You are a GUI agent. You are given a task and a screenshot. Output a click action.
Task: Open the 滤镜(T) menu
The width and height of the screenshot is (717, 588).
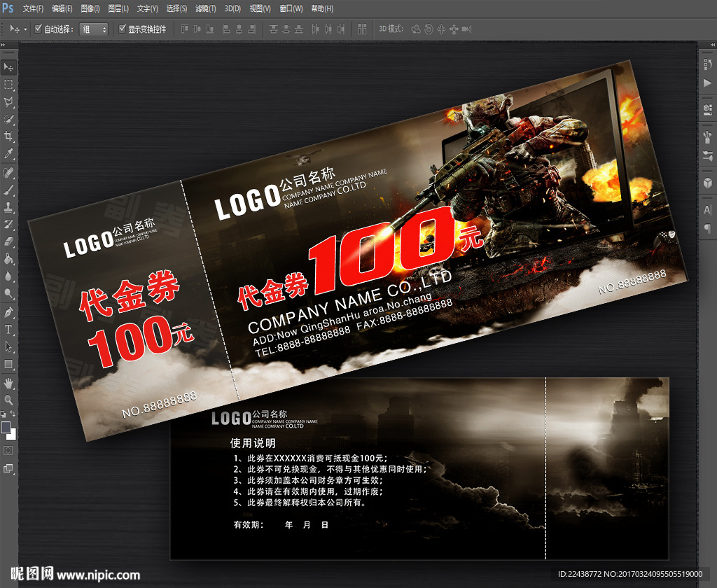(x=206, y=8)
